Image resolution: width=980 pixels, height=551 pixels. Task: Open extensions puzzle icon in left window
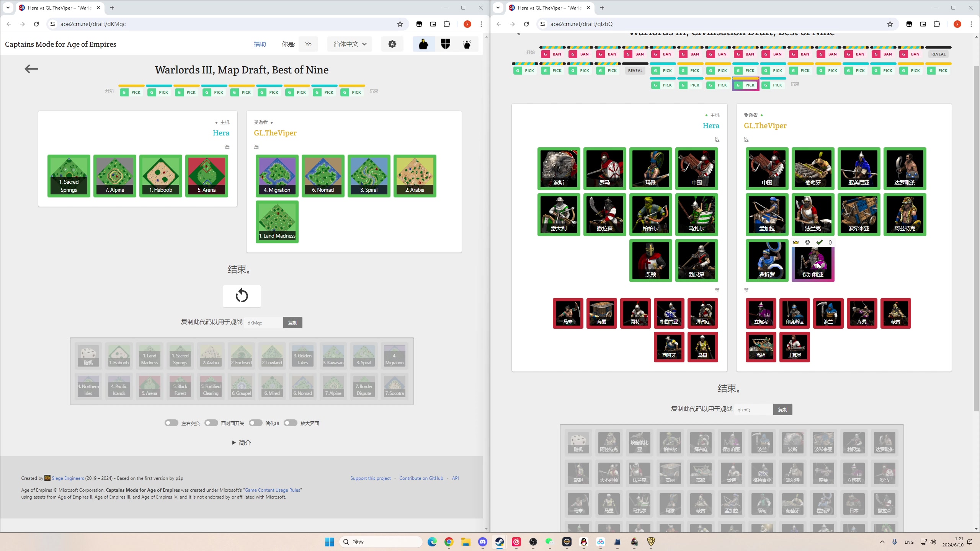[447, 24]
